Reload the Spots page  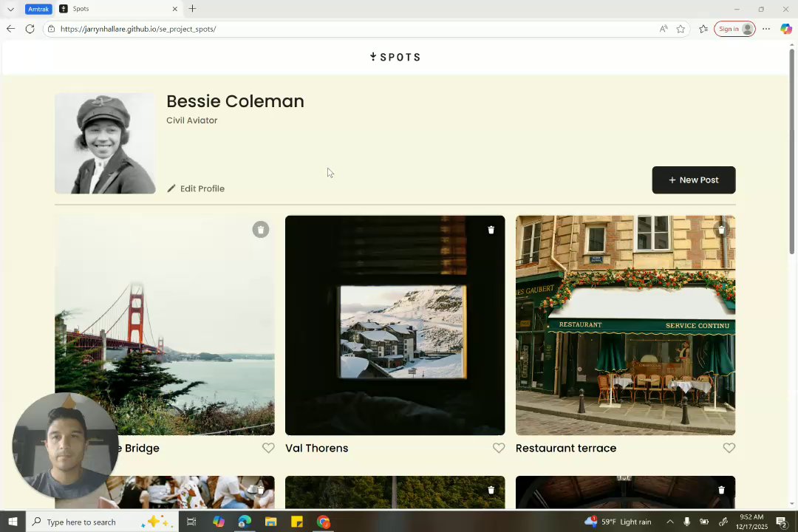tap(30, 29)
